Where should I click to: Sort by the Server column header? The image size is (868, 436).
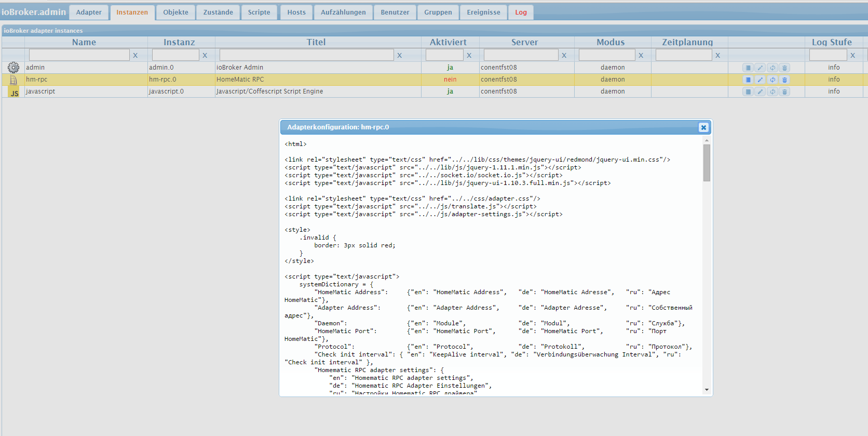point(524,42)
